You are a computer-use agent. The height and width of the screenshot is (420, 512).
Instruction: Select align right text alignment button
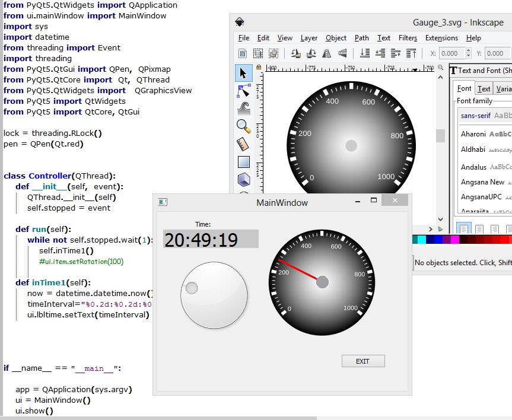[x=495, y=228]
